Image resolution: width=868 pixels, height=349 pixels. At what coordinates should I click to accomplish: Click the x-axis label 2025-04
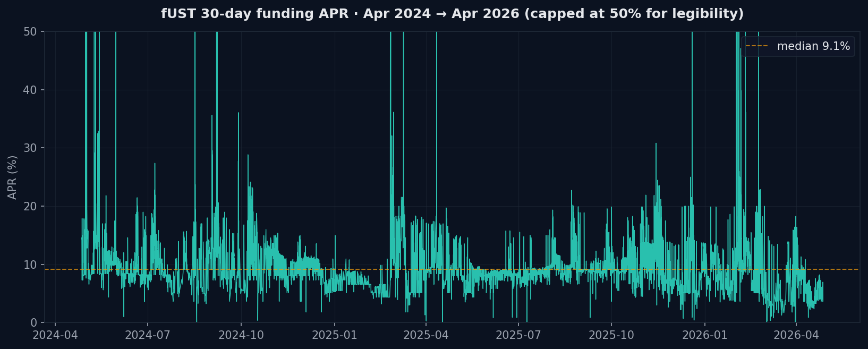[426, 335]
